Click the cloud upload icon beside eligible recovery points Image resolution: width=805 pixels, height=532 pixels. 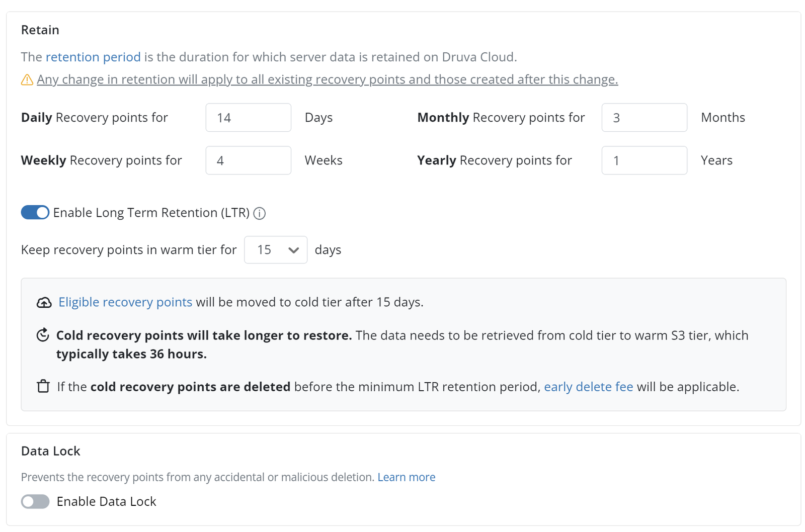point(44,302)
